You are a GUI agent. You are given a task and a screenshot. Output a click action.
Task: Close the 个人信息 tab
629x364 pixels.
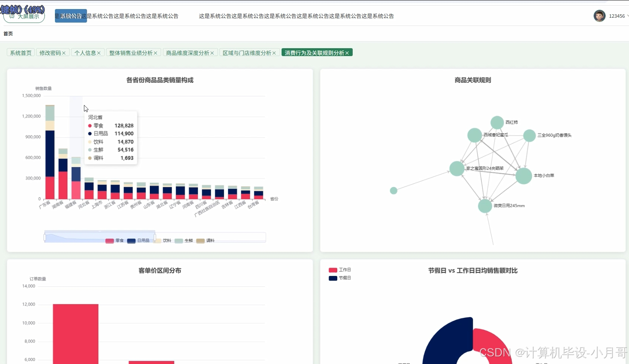(99, 53)
